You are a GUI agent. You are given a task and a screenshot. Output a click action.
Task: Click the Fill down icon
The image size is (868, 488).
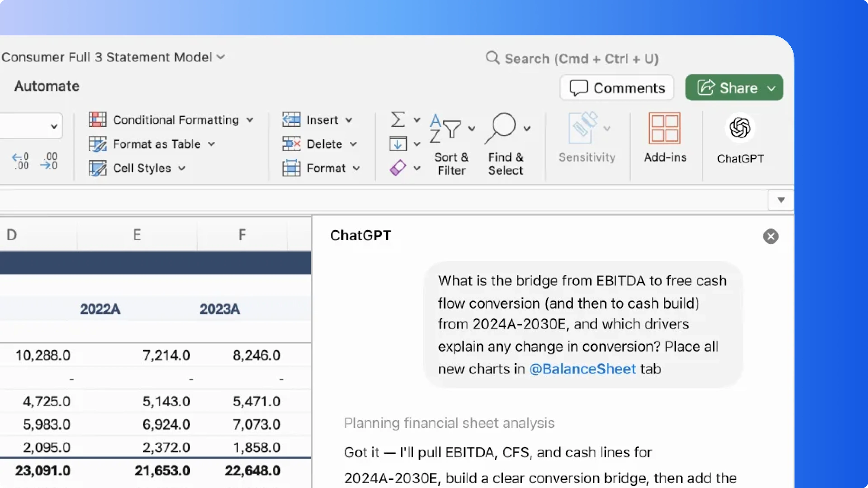click(x=398, y=144)
